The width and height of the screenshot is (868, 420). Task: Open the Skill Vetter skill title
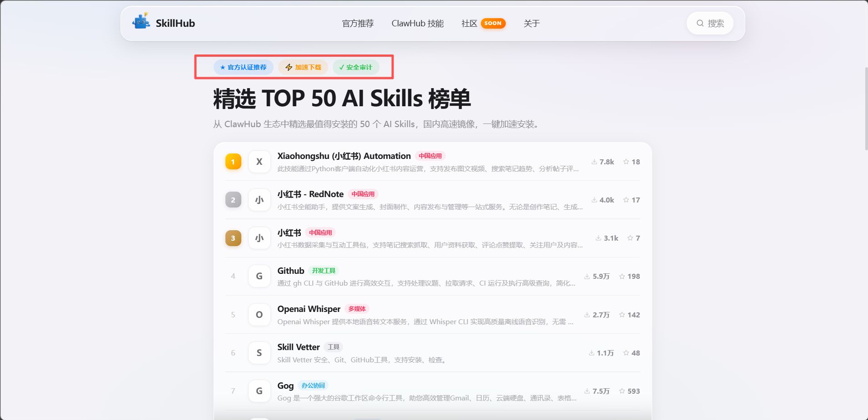[299, 347]
